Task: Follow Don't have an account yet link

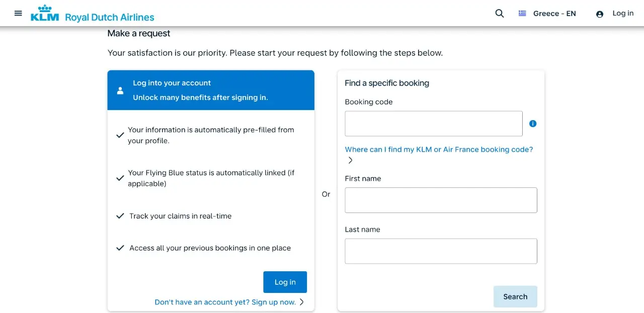Action: click(225, 302)
